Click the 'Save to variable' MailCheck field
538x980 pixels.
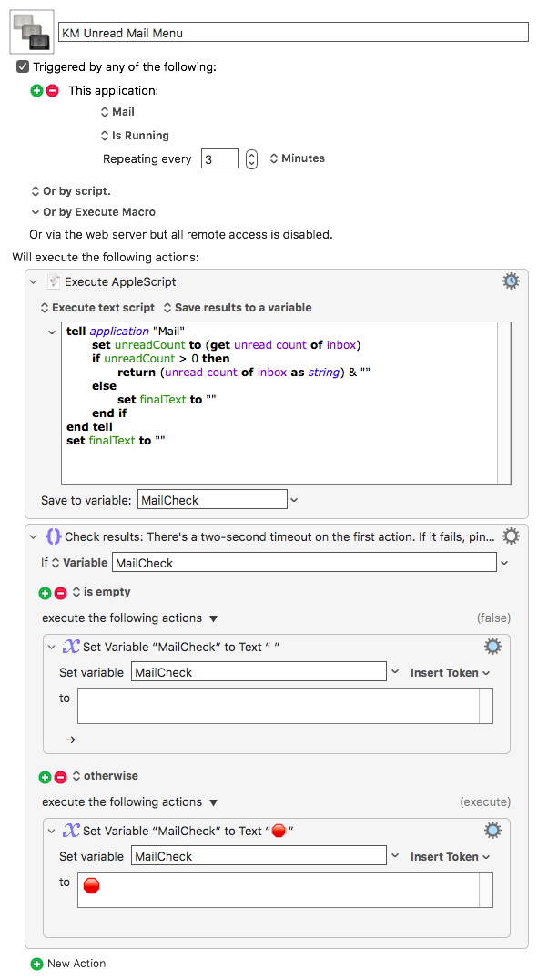[212, 500]
